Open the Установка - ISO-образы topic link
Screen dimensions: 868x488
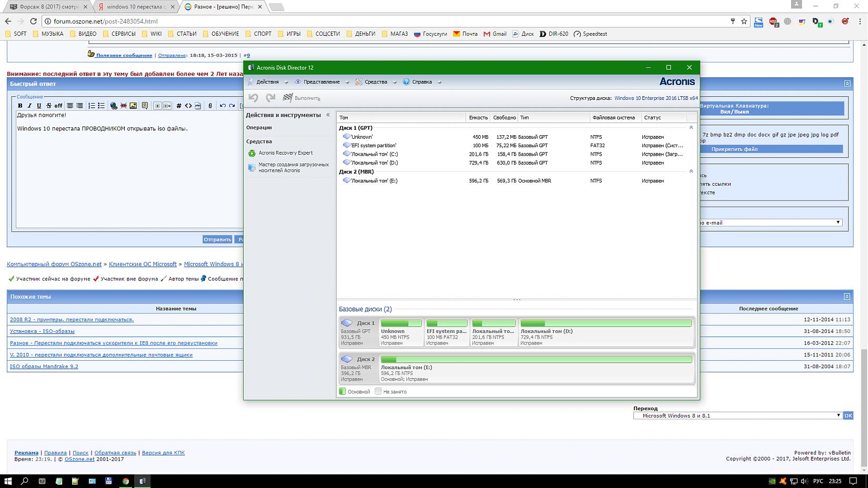coord(42,331)
